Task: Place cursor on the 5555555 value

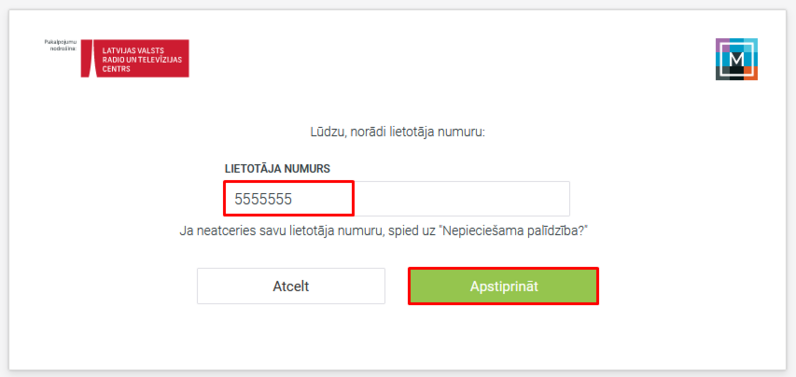Action: pos(263,199)
